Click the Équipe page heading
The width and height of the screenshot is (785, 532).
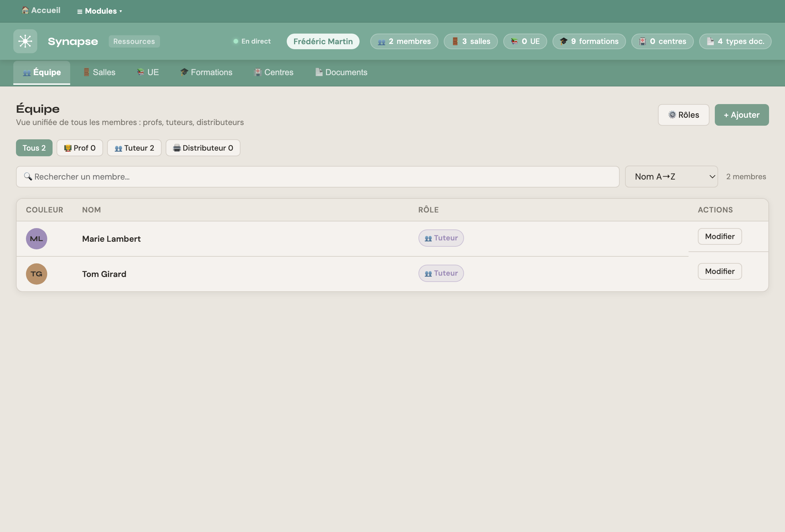38,109
